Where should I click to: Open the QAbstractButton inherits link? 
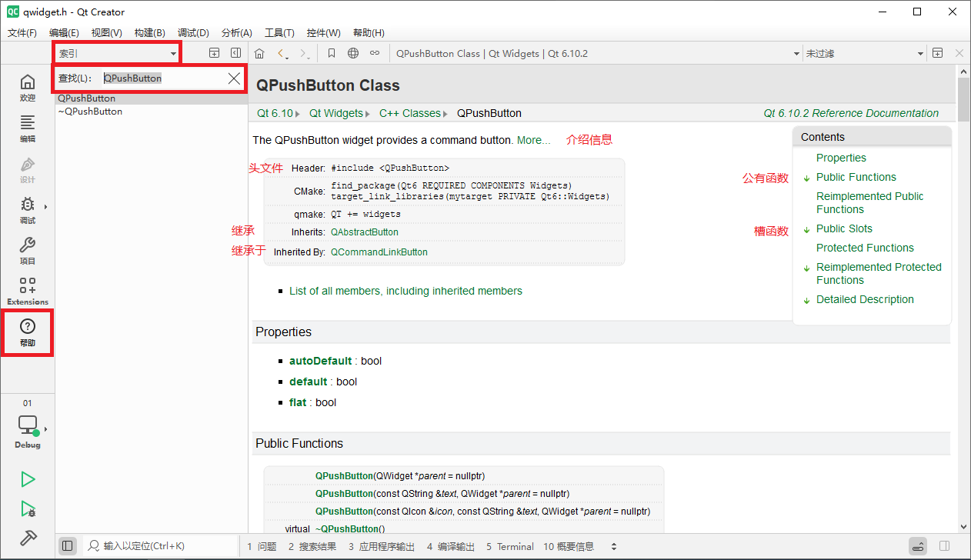click(x=365, y=232)
